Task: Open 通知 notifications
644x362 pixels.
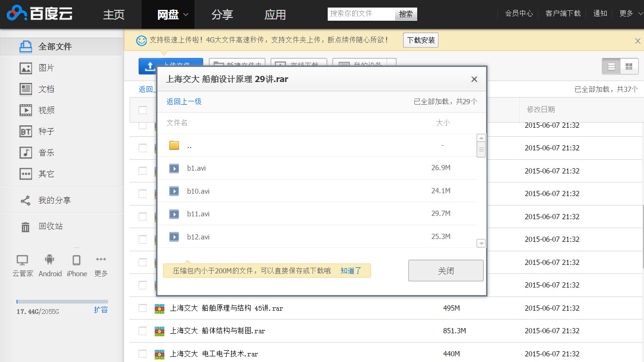Action: 600,14
